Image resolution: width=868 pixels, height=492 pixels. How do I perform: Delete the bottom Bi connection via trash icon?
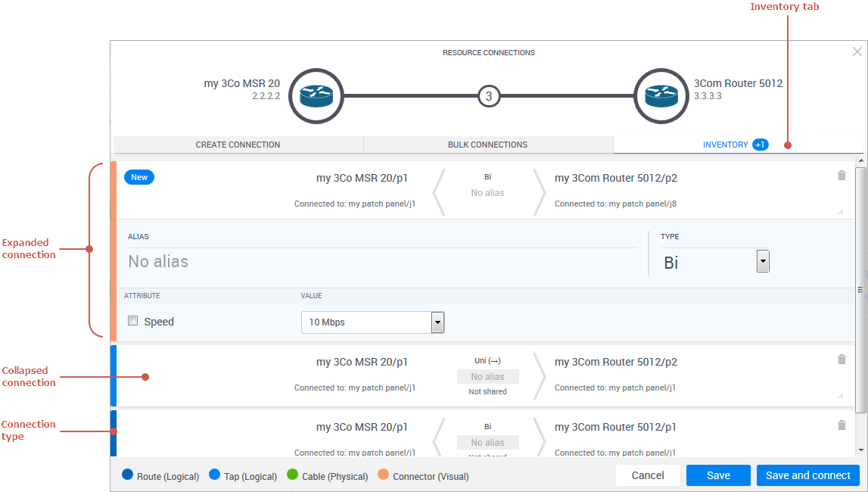pos(842,425)
